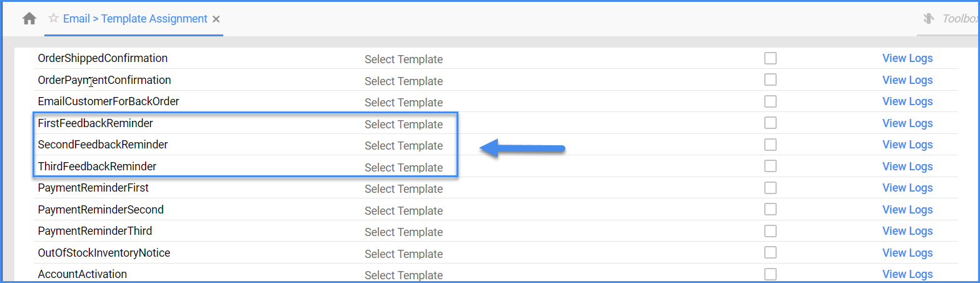Toggle the AccountActivation checkbox

[770, 274]
